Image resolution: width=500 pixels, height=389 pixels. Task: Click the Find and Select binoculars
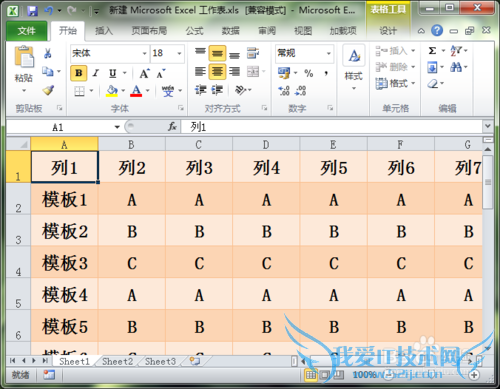pos(456,67)
